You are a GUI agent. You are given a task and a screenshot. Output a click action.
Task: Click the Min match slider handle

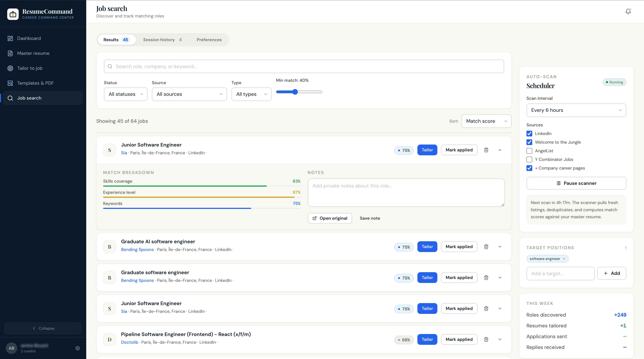295,92
